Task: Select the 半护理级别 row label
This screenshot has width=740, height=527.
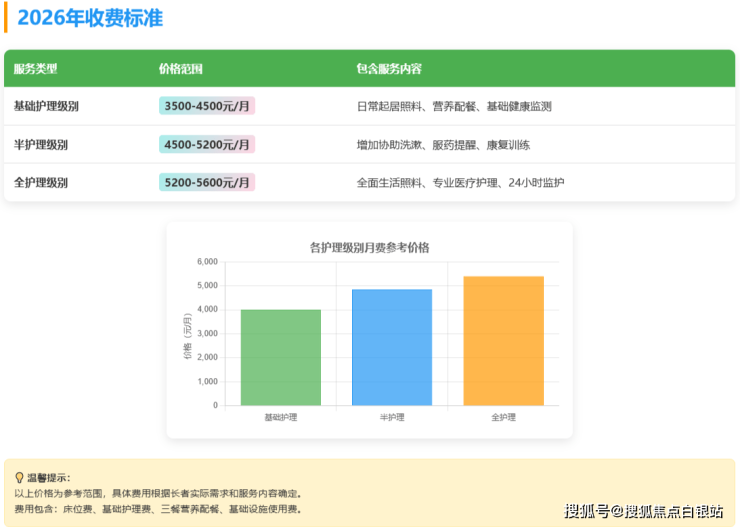Action: pos(41,144)
